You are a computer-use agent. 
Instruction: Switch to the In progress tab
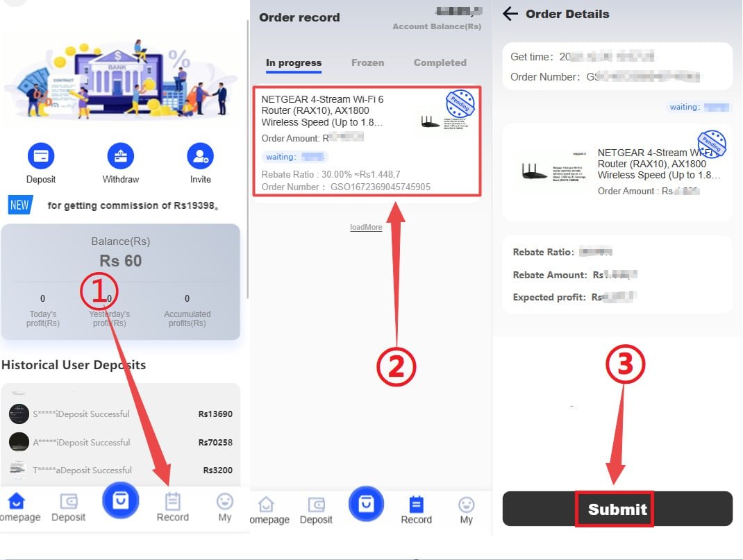294,63
